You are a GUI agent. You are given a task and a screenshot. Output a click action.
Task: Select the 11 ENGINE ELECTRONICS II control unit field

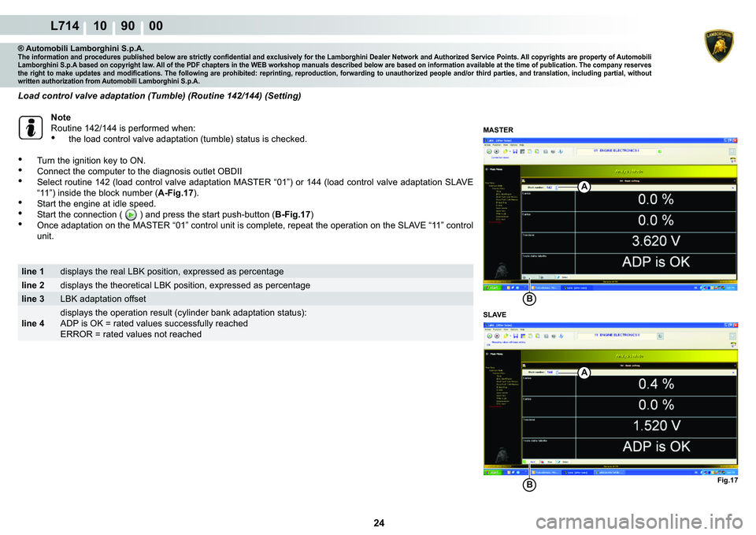point(617,336)
